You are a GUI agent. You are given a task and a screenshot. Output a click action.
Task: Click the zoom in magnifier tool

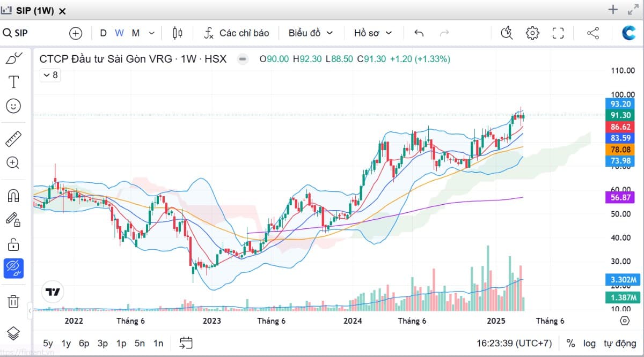(13, 163)
